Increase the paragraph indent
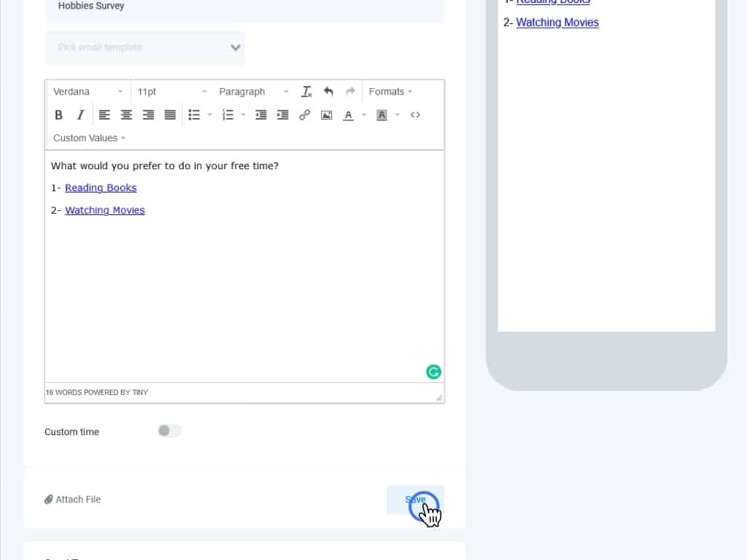Viewport: 747px width, 560px height. point(282,114)
